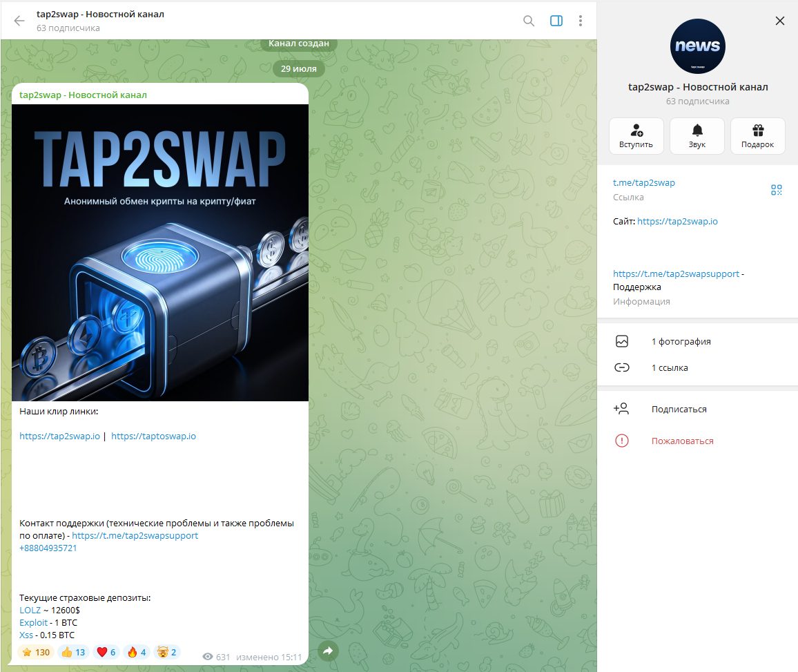Open https://tap2swap.io link in post
The width and height of the screenshot is (798, 672).
pyautogui.click(x=59, y=436)
